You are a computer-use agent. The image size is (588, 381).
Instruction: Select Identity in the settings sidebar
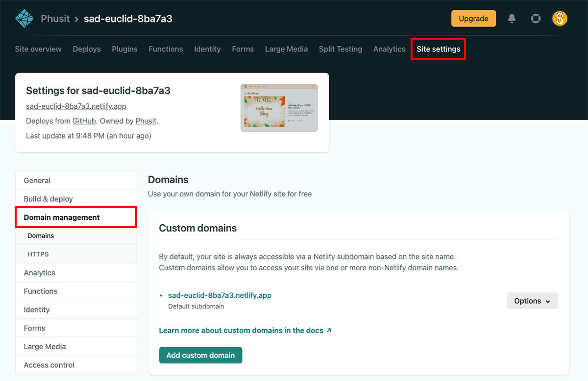coord(76,310)
